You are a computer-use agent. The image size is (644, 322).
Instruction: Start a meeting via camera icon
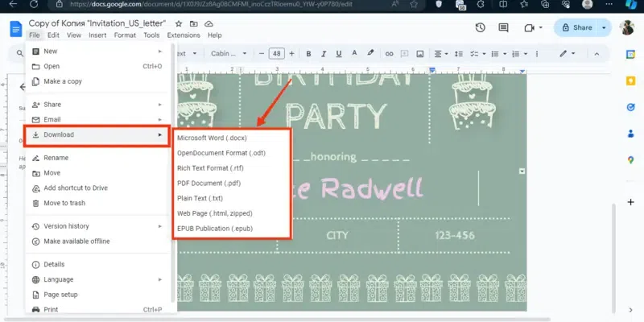pos(529,27)
